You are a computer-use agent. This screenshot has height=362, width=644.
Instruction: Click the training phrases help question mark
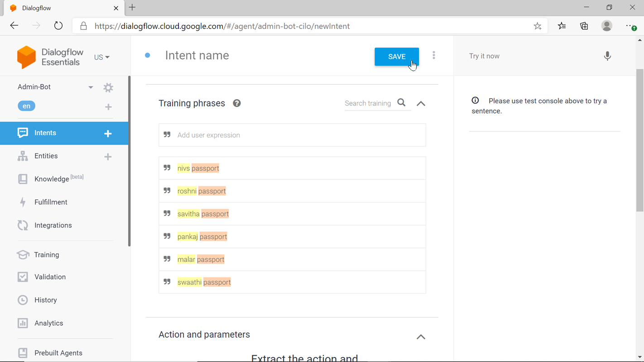click(237, 103)
